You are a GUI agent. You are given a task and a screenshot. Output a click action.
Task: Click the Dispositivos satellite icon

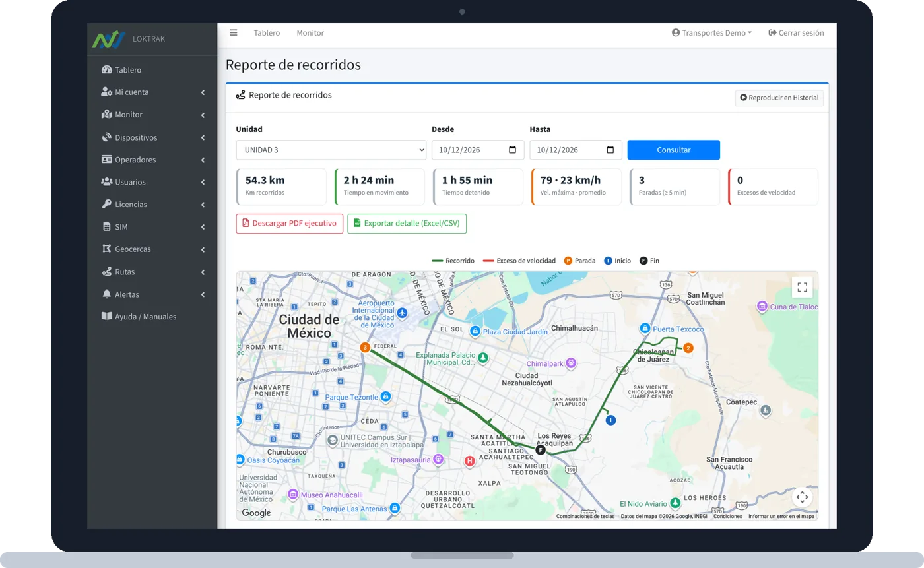tap(107, 137)
